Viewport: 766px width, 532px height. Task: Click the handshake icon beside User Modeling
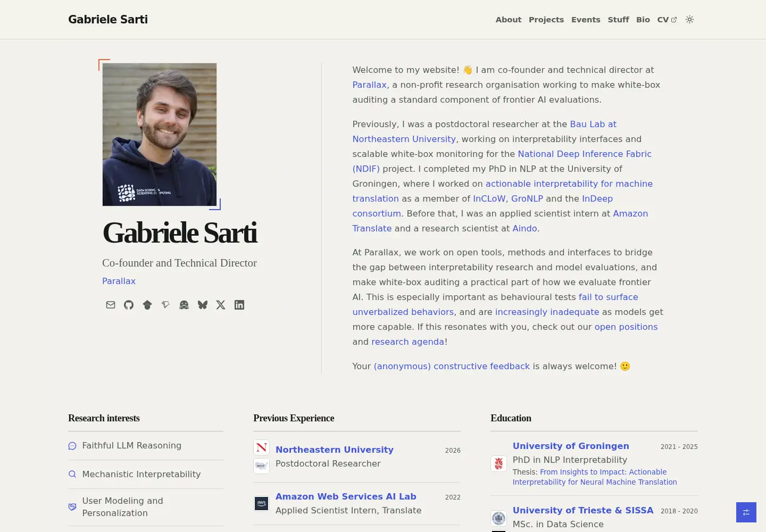click(x=72, y=507)
